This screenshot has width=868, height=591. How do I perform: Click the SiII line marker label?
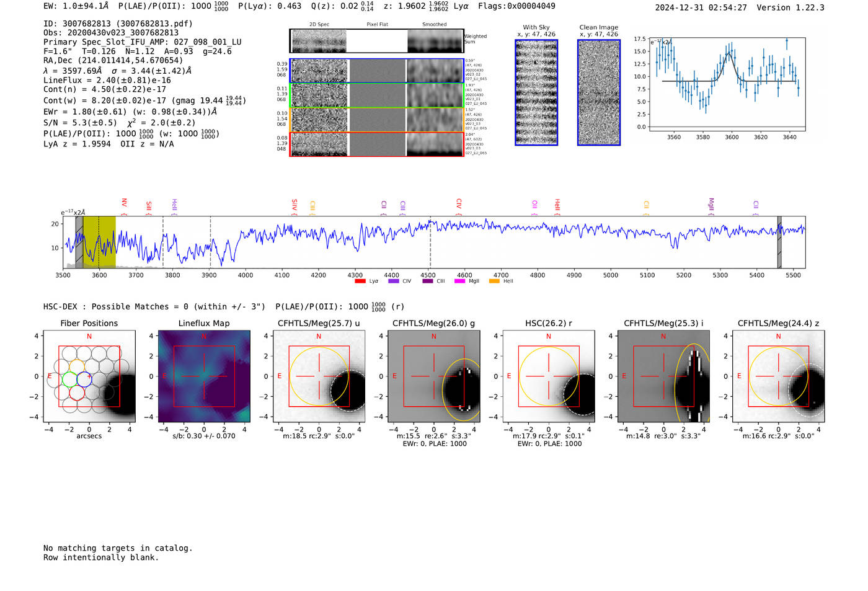148,207
